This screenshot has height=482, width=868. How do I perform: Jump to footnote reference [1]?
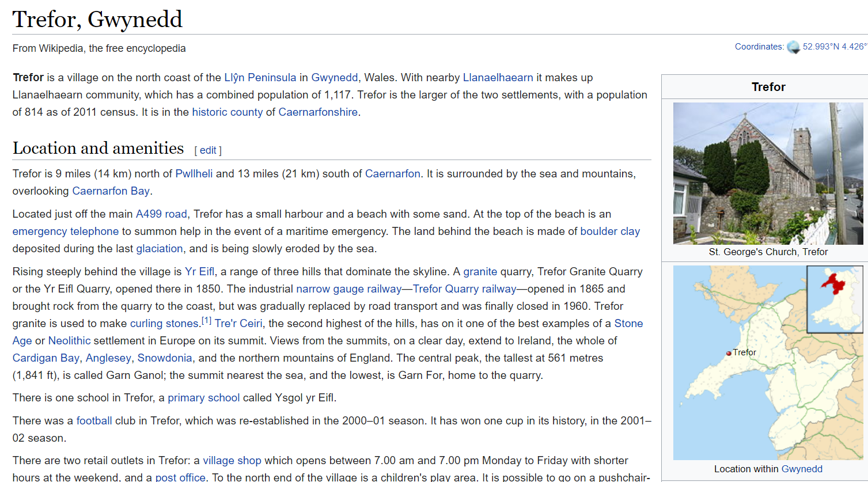pos(206,320)
